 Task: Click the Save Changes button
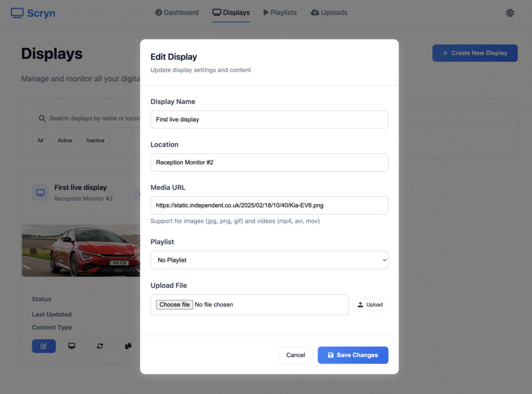(353, 355)
